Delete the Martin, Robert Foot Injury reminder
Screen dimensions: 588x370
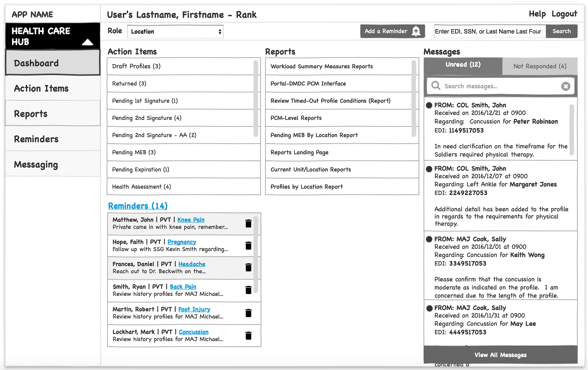248,313
